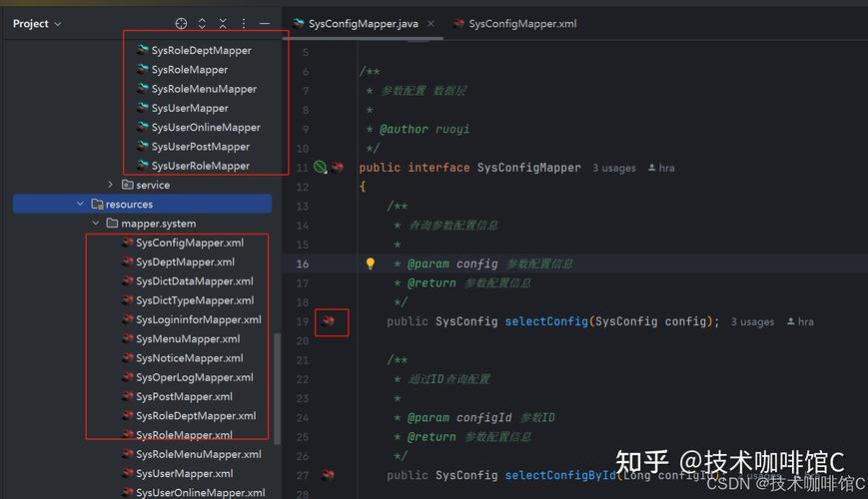Click hra author hint after selectConfig
The height and width of the screenshot is (499, 868).
point(800,321)
